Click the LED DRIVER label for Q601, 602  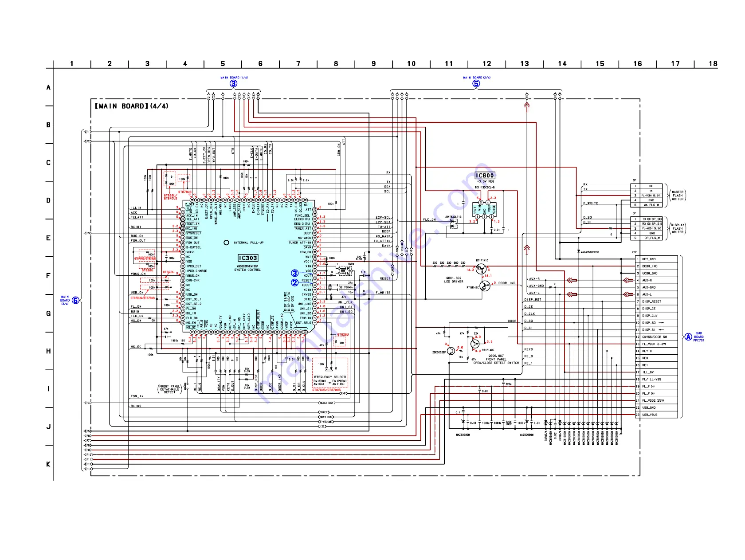click(455, 282)
